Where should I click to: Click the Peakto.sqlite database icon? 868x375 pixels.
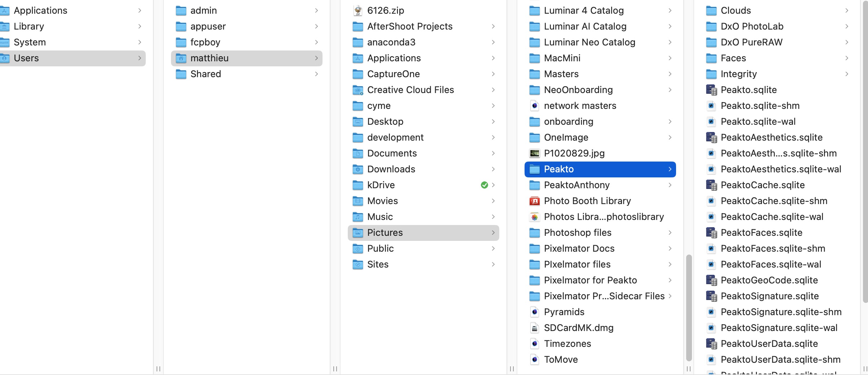click(x=711, y=90)
